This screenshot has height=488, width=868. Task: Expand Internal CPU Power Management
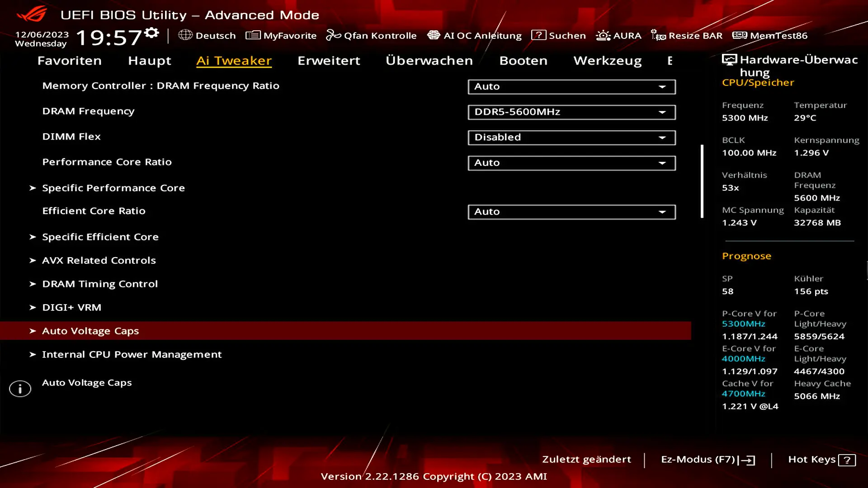point(132,354)
